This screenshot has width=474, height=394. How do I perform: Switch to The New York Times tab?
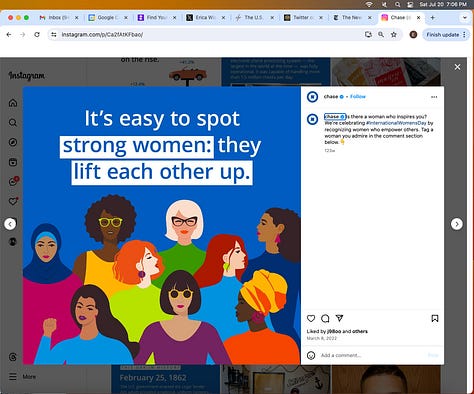[x=352, y=18]
